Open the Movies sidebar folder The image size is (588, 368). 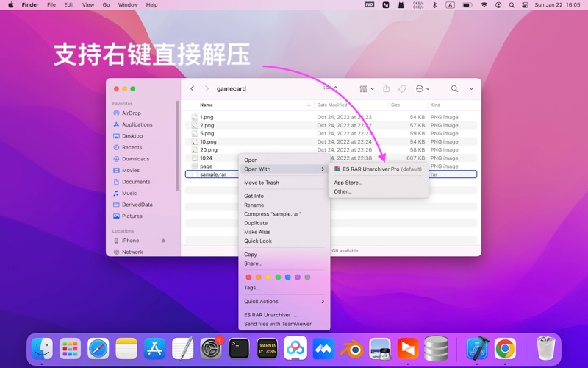[x=126, y=171]
